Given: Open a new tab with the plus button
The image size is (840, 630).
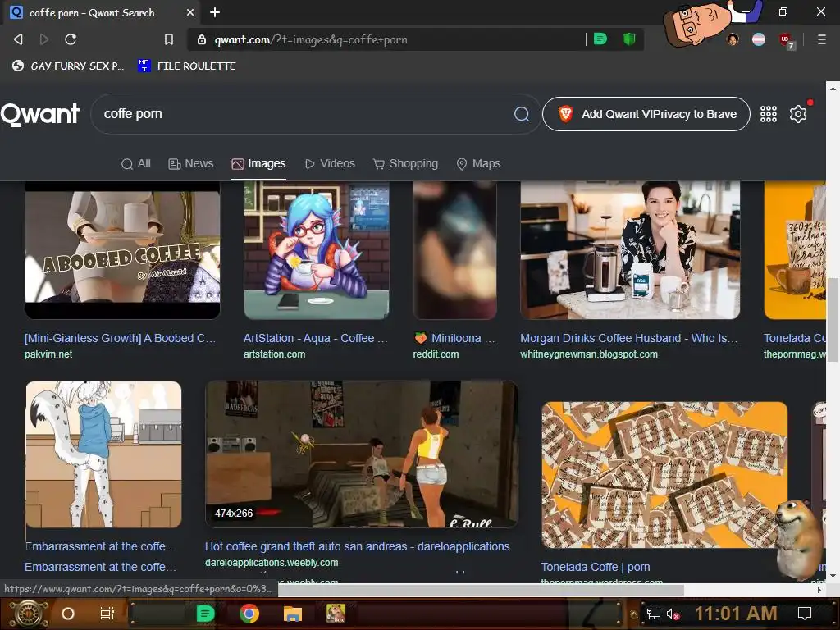Looking at the screenshot, I should pyautogui.click(x=215, y=12).
